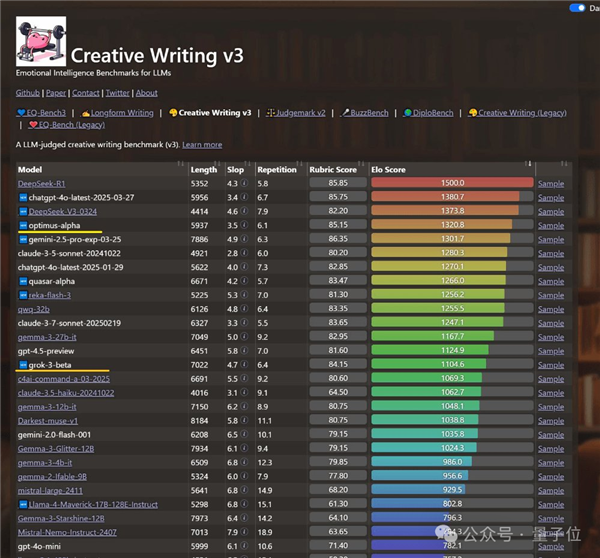The width and height of the screenshot is (600, 558).
Task: Click the Learn more link
Action: coord(202,145)
